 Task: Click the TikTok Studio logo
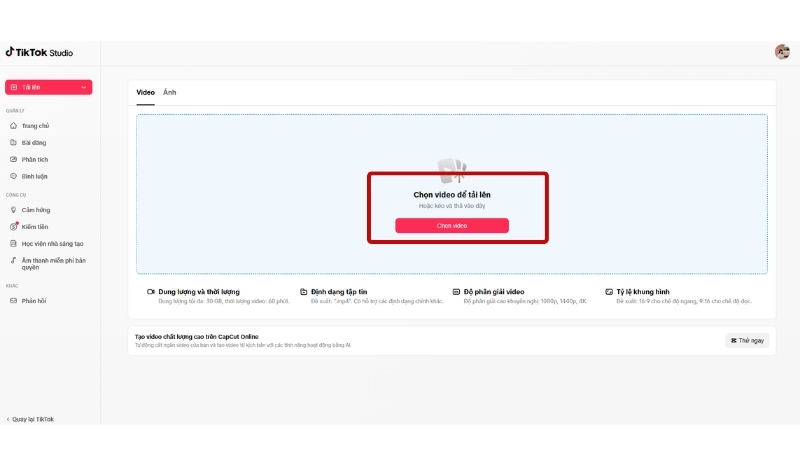pyautogui.click(x=39, y=52)
